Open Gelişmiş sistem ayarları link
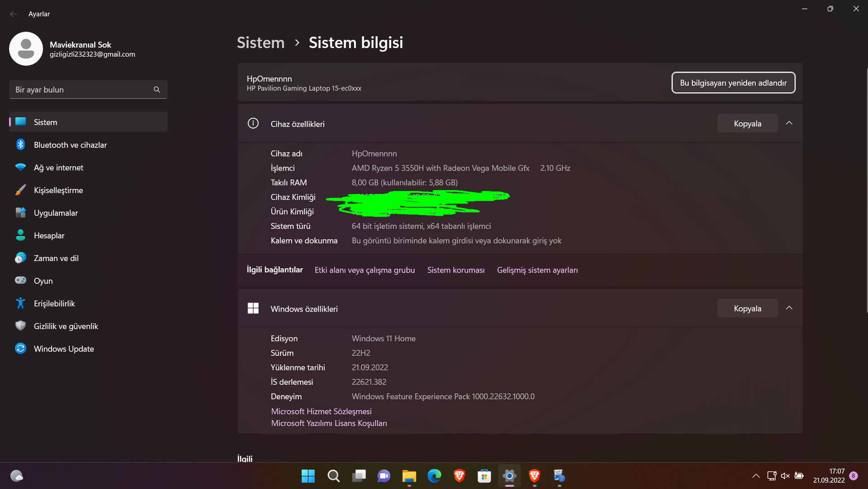 (x=537, y=270)
